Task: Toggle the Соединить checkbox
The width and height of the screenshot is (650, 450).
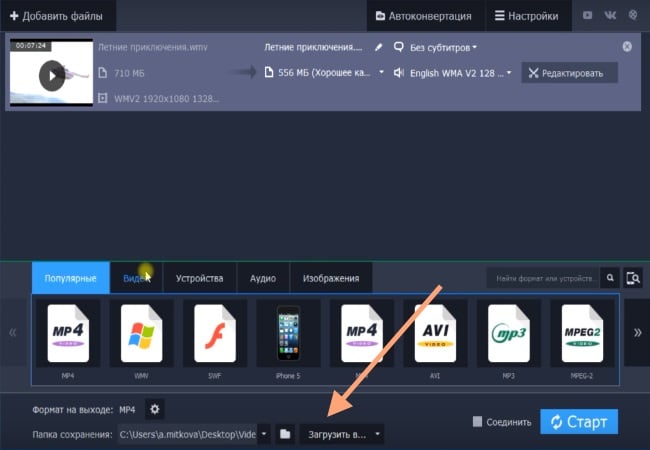Action: coord(478,422)
